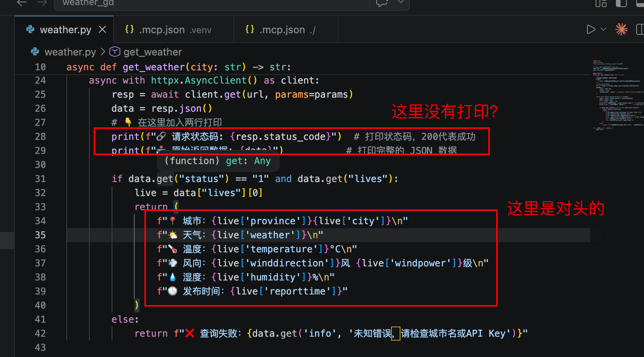Go back with the left arrow

click(22, 3)
